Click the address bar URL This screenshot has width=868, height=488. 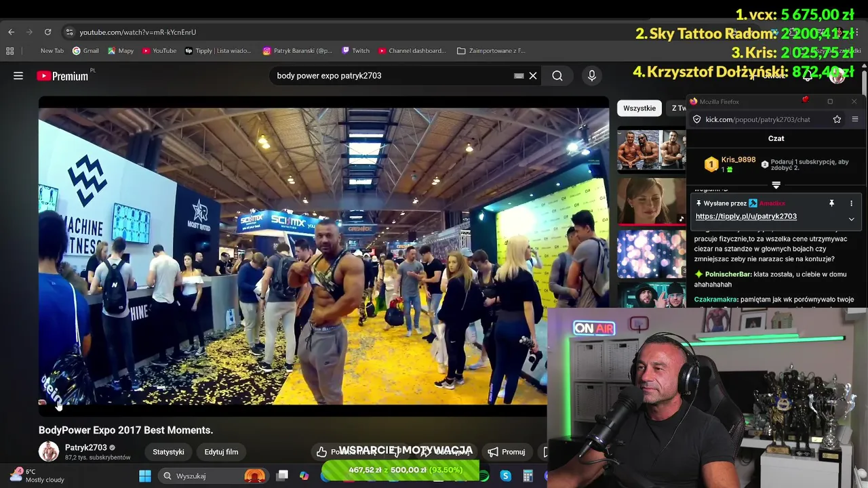138,32
